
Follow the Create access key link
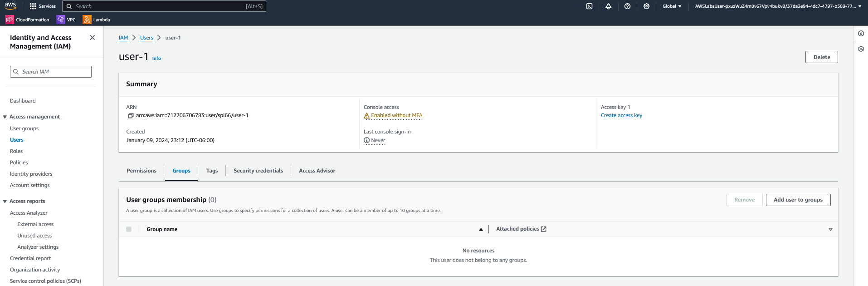coord(621,115)
